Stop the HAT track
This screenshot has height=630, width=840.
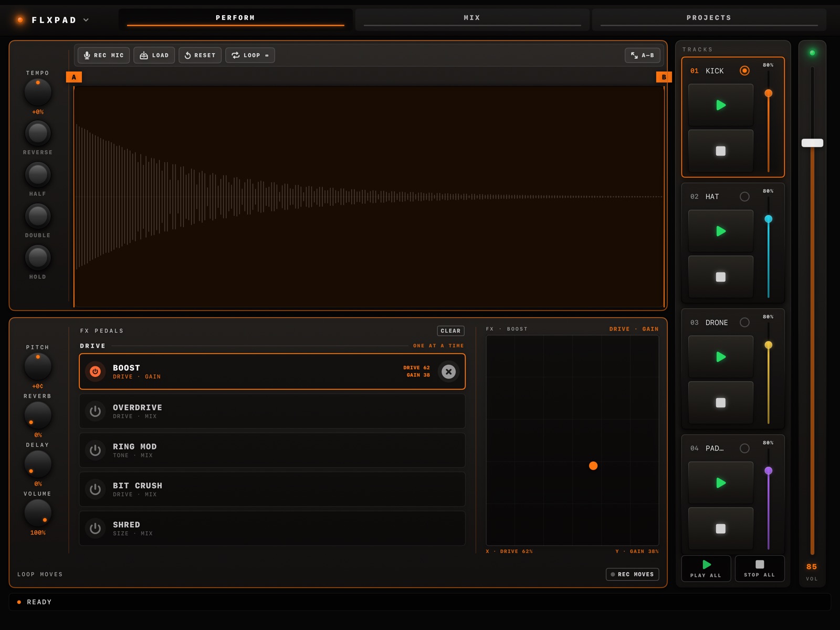(x=721, y=277)
